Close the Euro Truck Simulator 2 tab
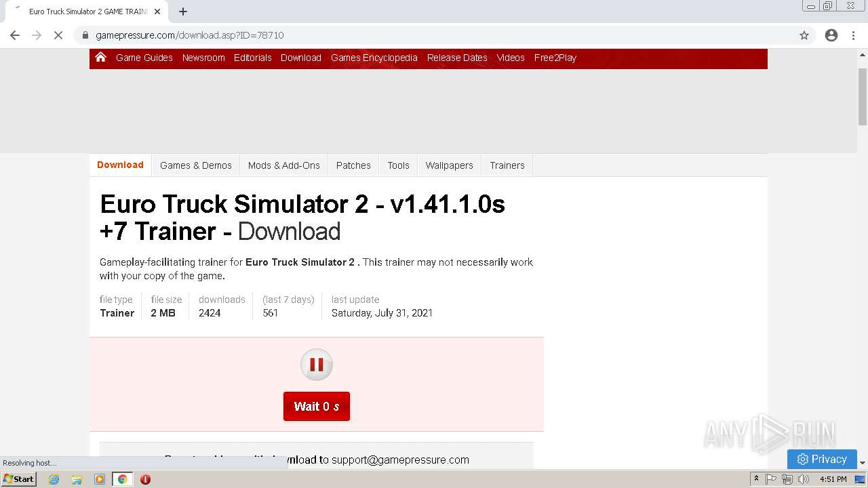868x488 pixels. tap(157, 12)
